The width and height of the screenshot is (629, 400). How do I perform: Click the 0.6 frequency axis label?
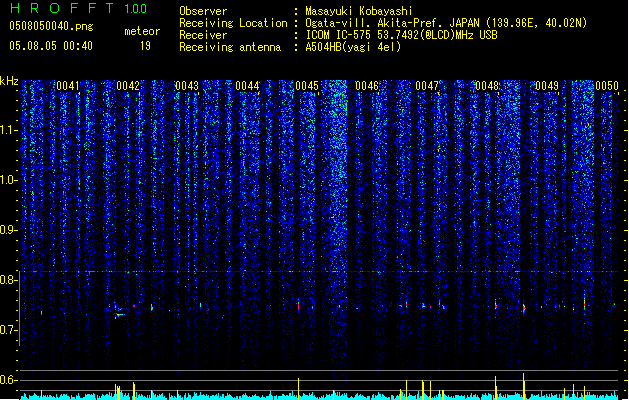9,380
